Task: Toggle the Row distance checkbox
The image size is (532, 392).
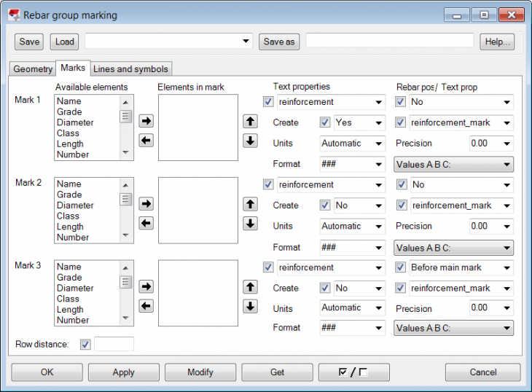Action: (86, 344)
